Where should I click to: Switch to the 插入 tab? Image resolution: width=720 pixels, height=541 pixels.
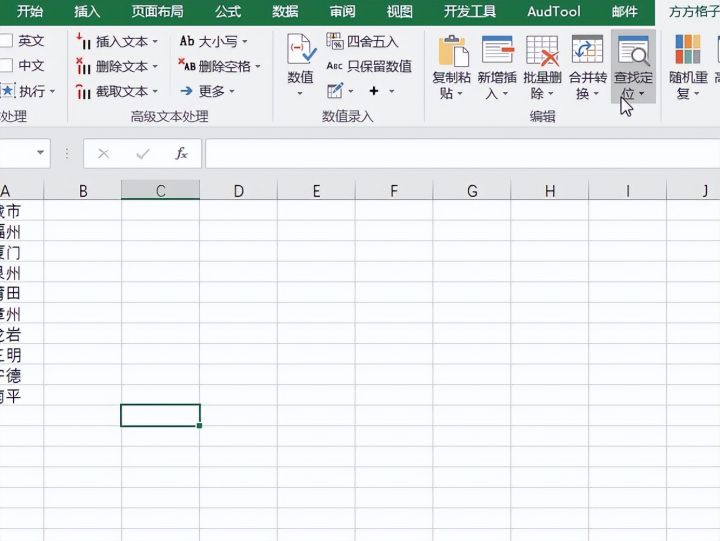(x=87, y=11)
